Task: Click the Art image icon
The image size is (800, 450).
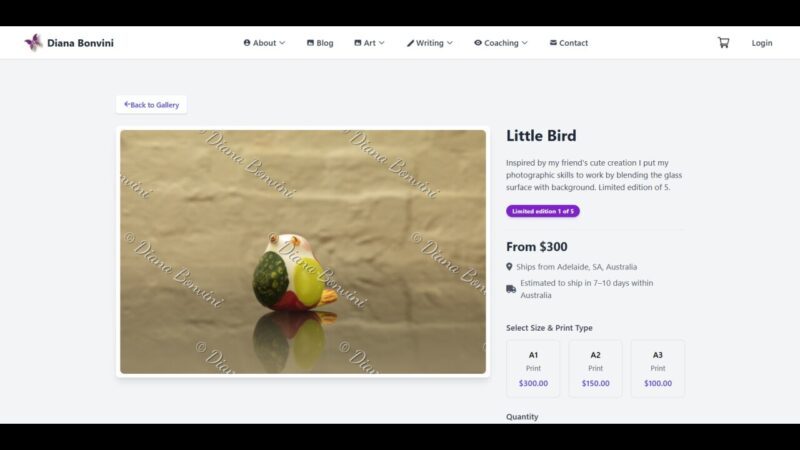Action: (358, 43)
